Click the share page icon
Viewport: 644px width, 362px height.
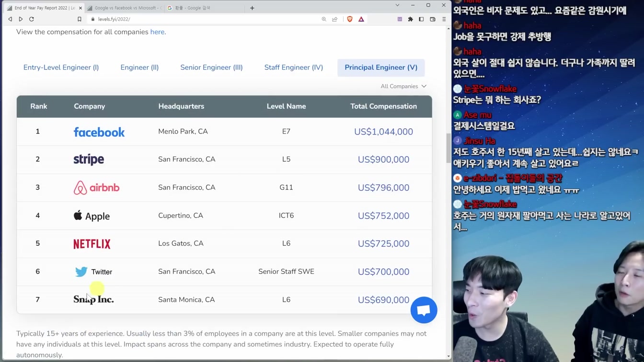[335, 19]
